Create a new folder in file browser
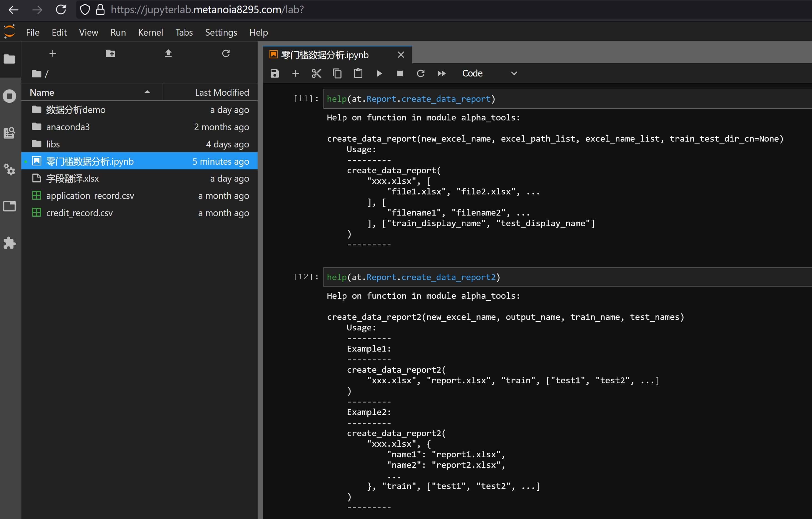 pyautogui.click(x=111, y=53)
